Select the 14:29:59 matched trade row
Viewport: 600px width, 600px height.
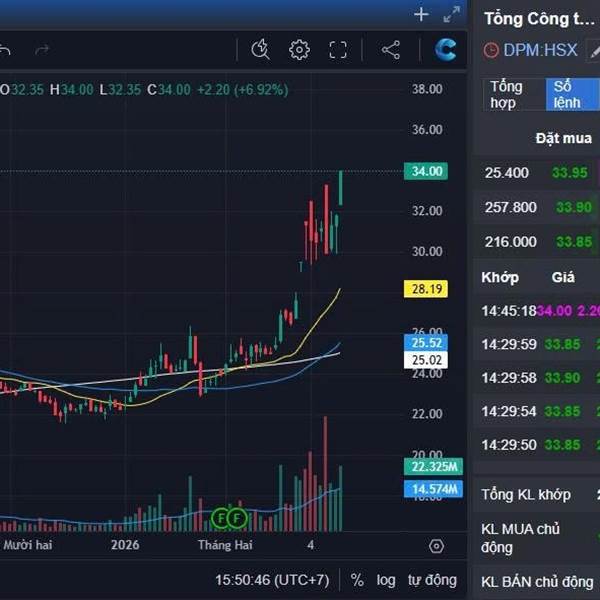536,344
